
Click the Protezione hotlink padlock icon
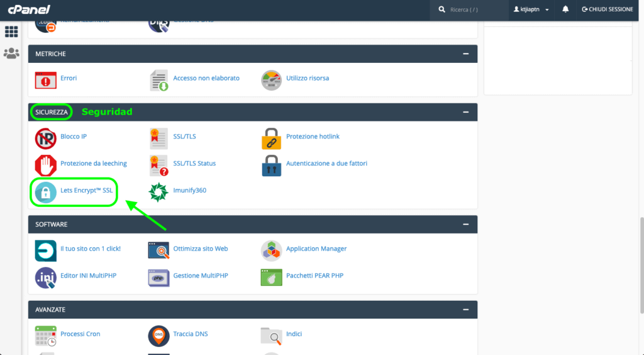click(x=271, y=138)
